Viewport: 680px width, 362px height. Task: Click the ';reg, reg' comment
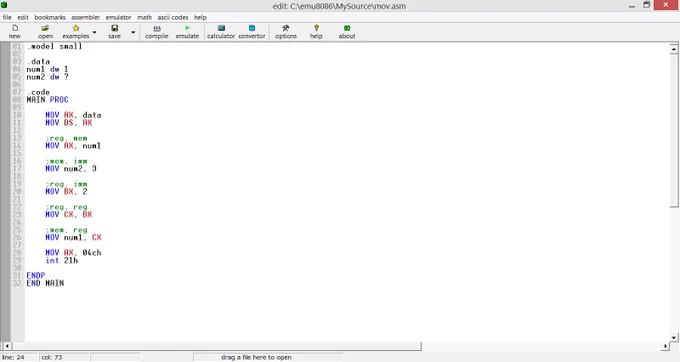click(66, 207)
